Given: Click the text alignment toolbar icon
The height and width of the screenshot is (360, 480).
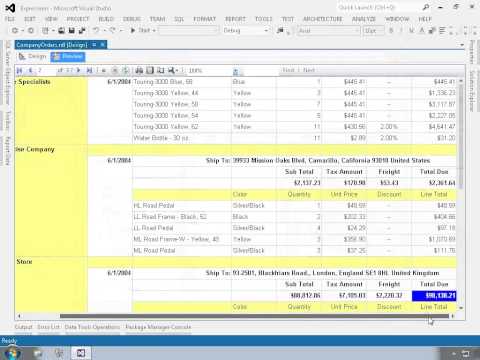Looking at the screenshot, I should (442, 31).
